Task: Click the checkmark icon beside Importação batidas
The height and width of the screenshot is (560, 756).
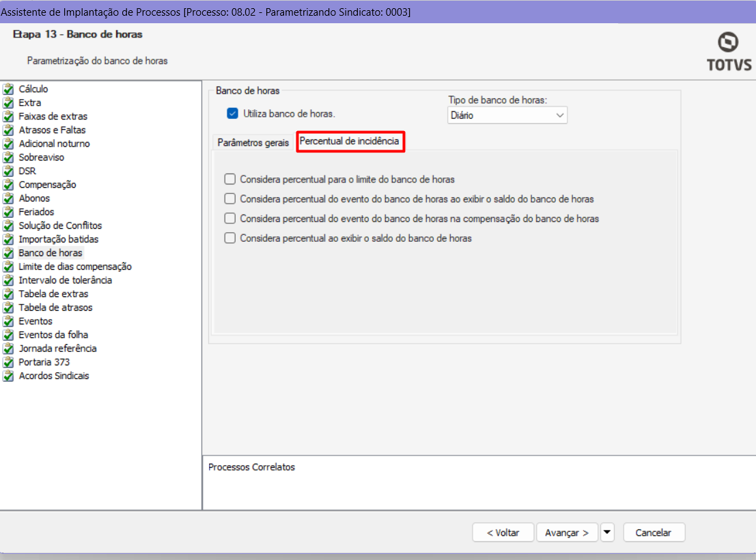Action: click(x=8, y=239)
